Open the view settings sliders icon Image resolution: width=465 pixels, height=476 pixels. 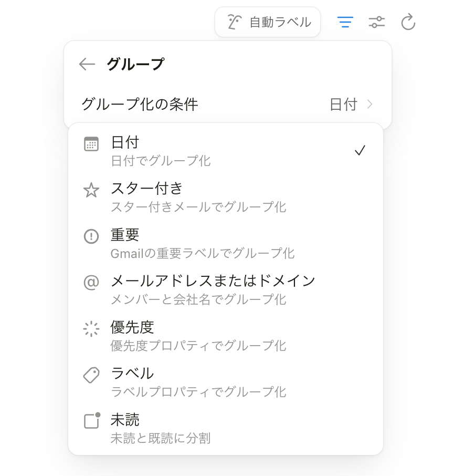377,22
